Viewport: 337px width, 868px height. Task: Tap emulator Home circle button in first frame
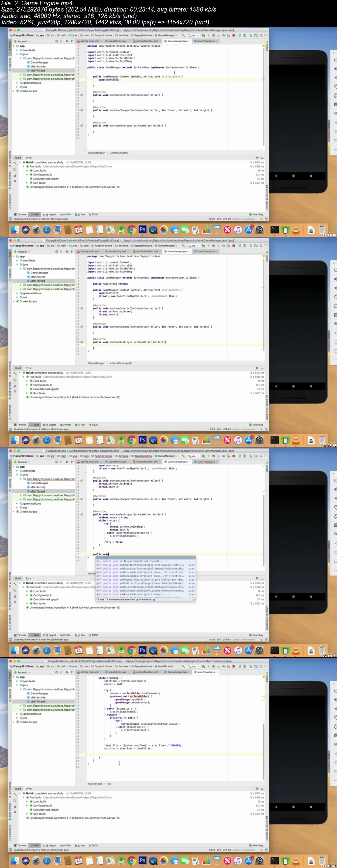[x=293, y=176]
